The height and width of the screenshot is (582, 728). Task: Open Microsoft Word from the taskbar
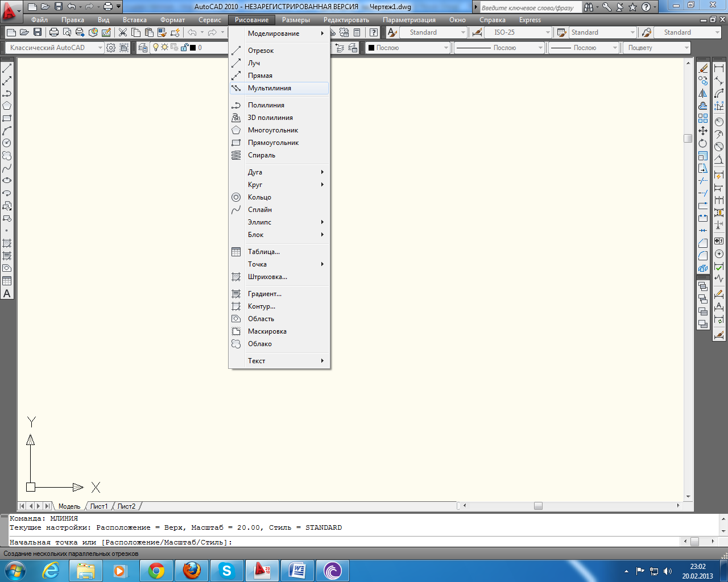pyautogui.click(x=297, y=571)
